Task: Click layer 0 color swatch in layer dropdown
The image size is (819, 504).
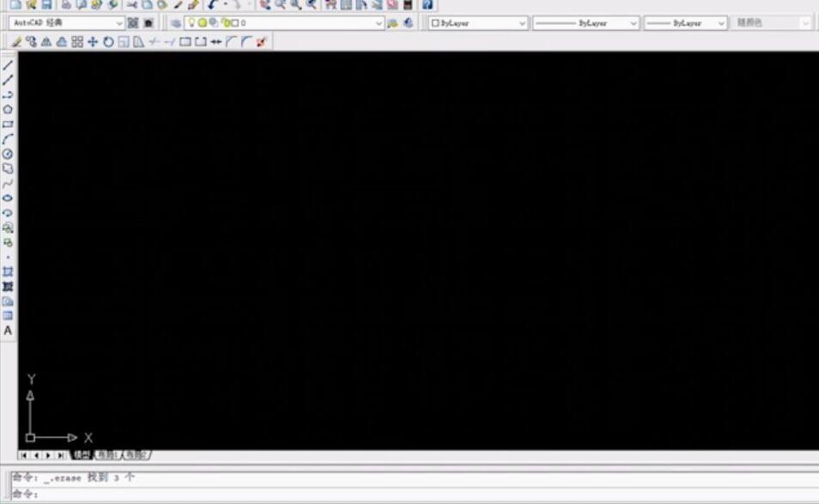Action: click(x=235, y=23)
